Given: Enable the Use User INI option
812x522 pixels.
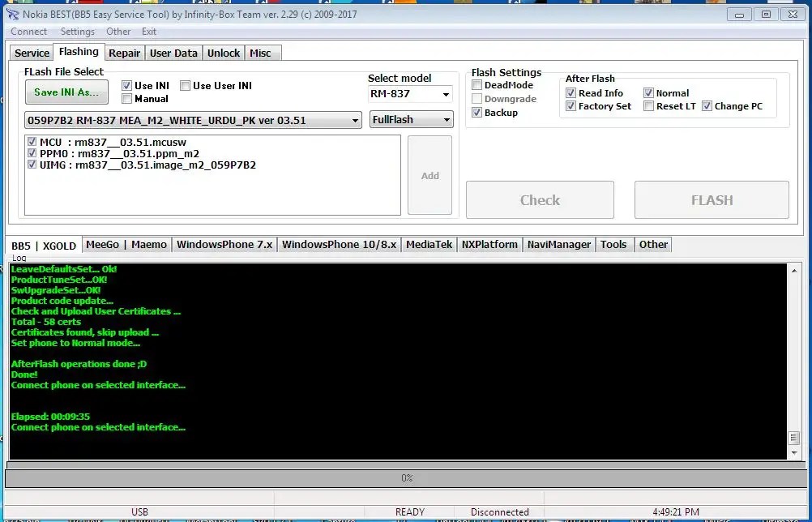Looking at the screenshot, I should tap(185, 84).
